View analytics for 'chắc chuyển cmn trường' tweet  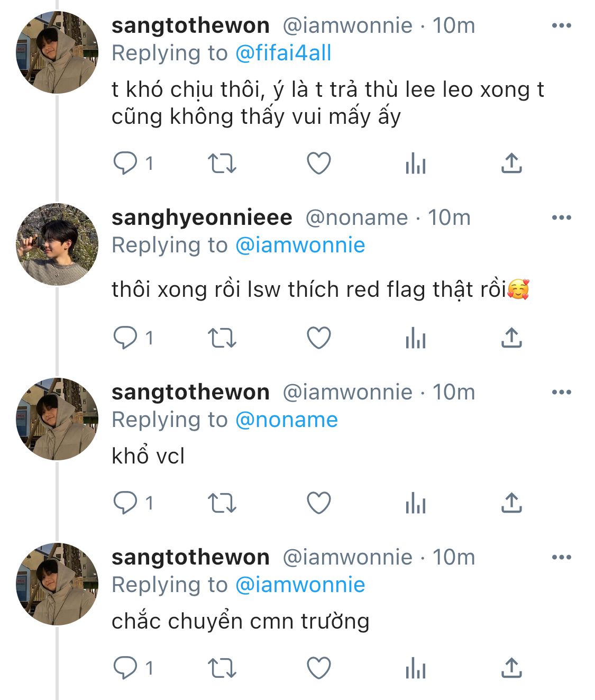[x=415, y=668]
